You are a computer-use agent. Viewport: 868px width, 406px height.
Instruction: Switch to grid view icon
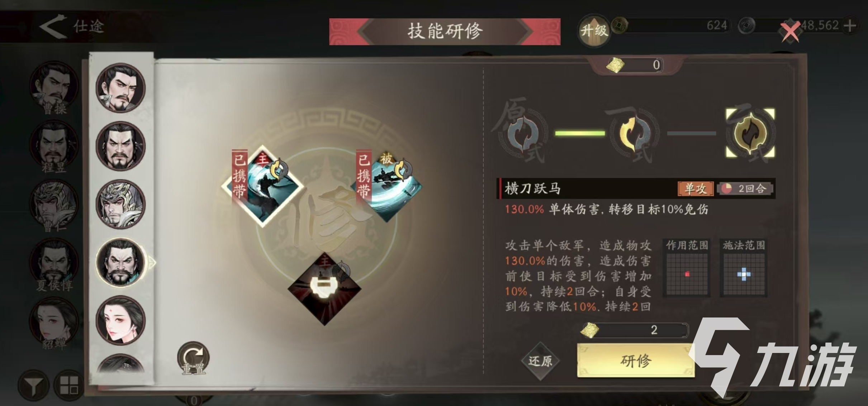pyautogui.click(x=69, y=385)
